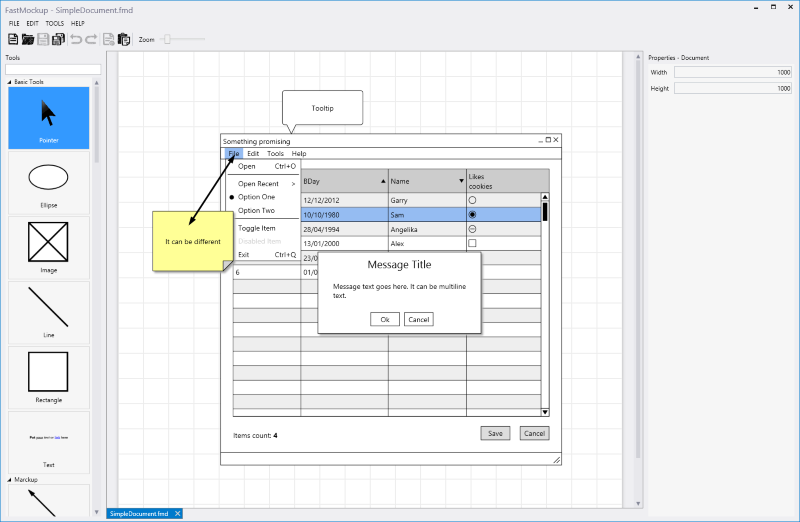Close the SimpleDocument.fmd tab
The width and height of the screenshot is (800, 522).
click(178, 514)
